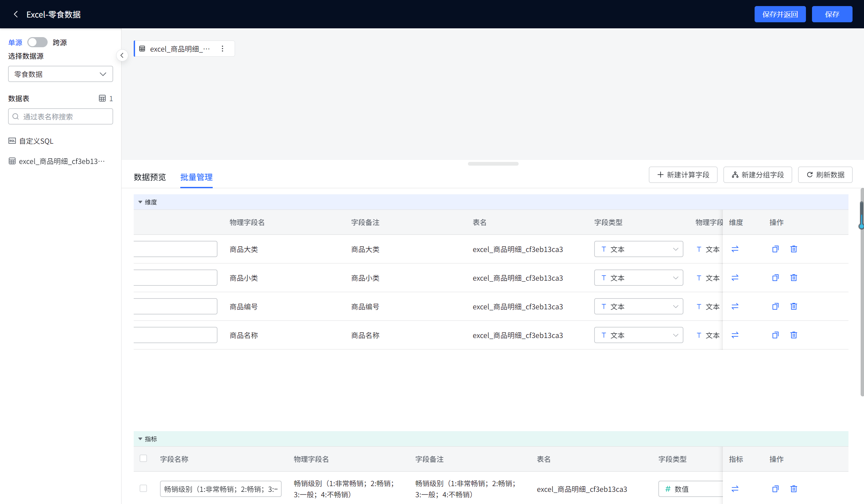Open the 零食数据 data source dropdown

pyautogui.click(x=60, y=74)
